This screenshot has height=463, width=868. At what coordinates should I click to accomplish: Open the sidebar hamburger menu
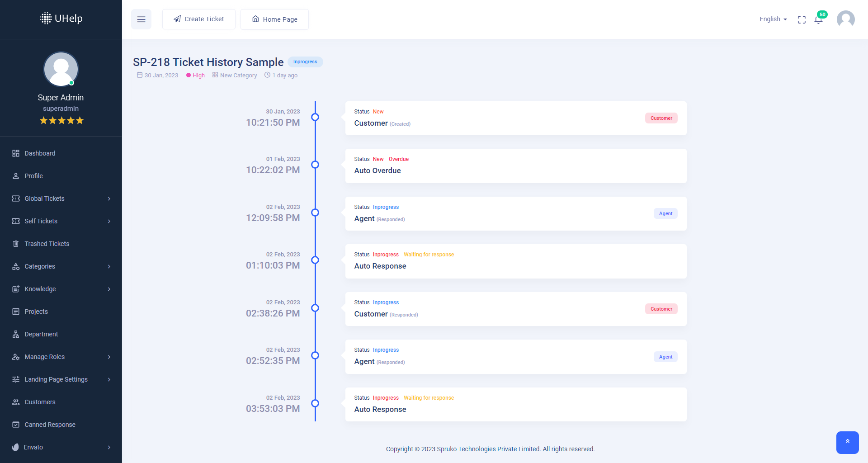pos(141,19)
